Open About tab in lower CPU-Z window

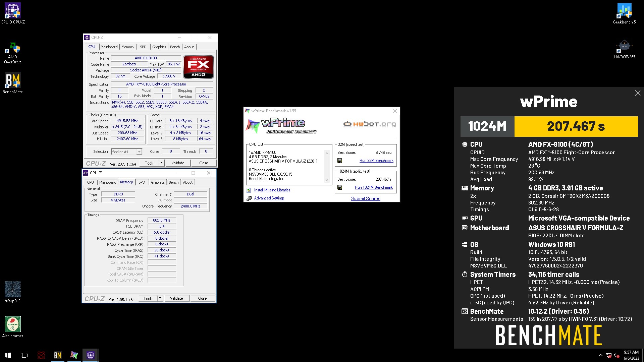point(187,182)
